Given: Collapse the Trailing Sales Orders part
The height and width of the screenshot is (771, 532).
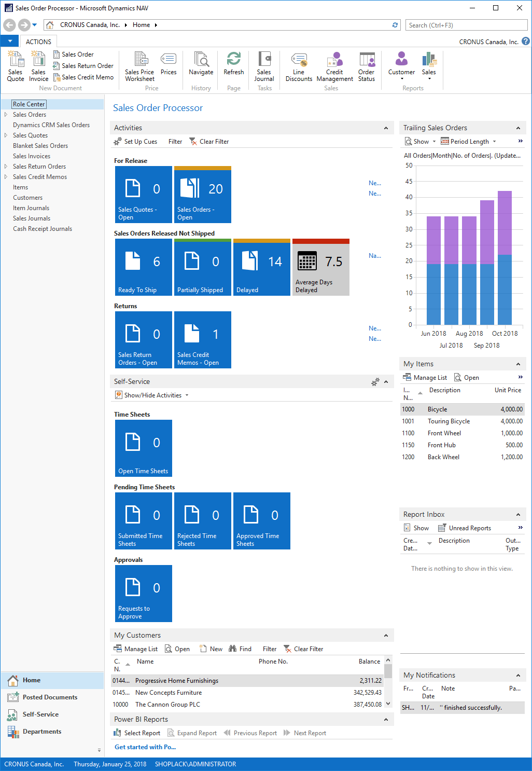Looking at the screenshot, I should [x=518, y=128].
